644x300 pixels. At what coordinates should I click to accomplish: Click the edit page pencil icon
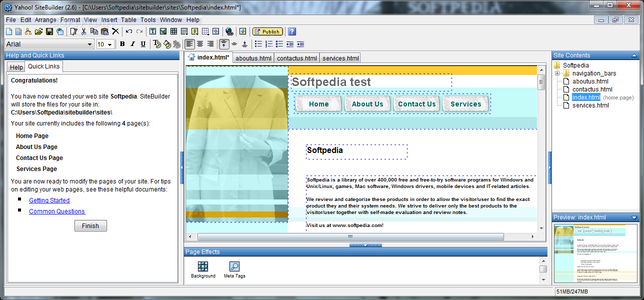(74, 31)
